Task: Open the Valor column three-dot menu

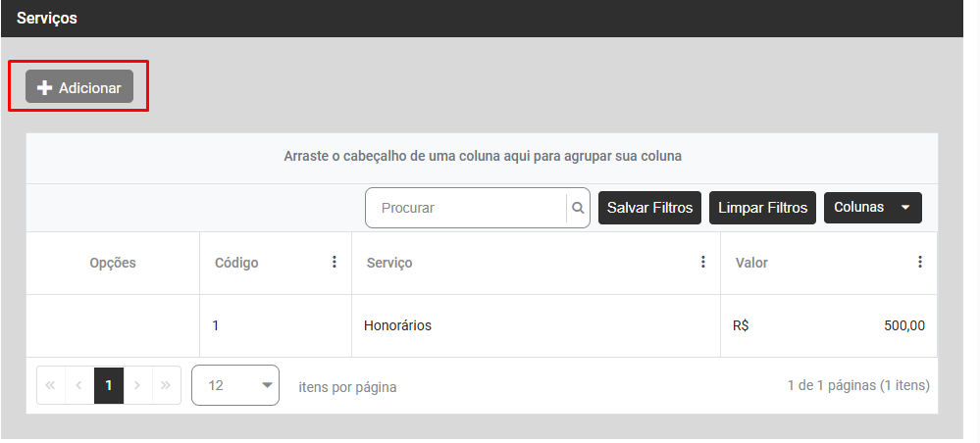Action: point(919,262)
